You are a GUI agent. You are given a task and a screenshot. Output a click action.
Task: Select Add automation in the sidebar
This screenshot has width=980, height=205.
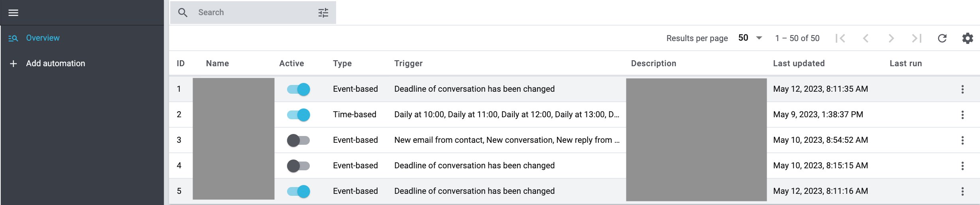click(x=55, y=63)
